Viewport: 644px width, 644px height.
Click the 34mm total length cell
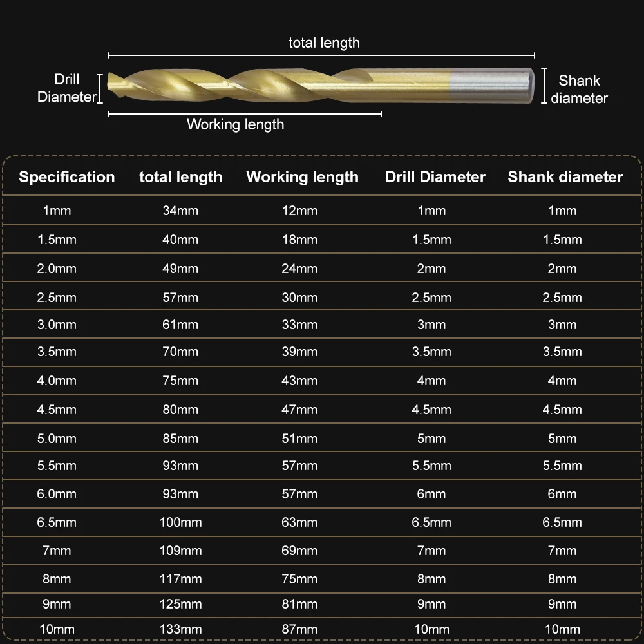click(x=180, y=211)
